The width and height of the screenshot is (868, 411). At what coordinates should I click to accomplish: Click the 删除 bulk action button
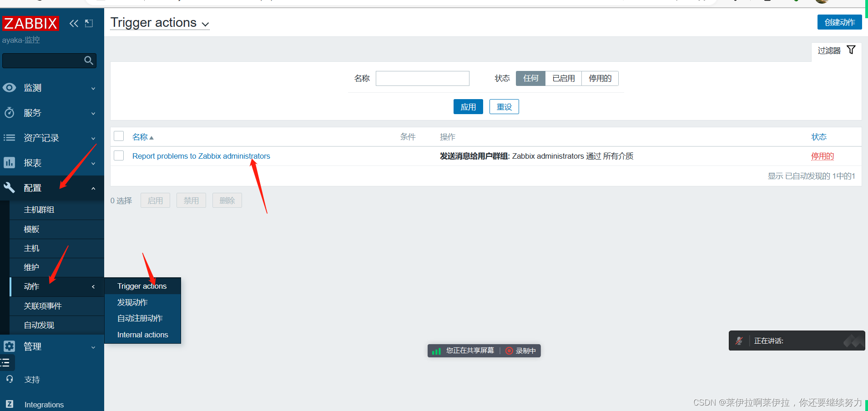coord(227,200)
